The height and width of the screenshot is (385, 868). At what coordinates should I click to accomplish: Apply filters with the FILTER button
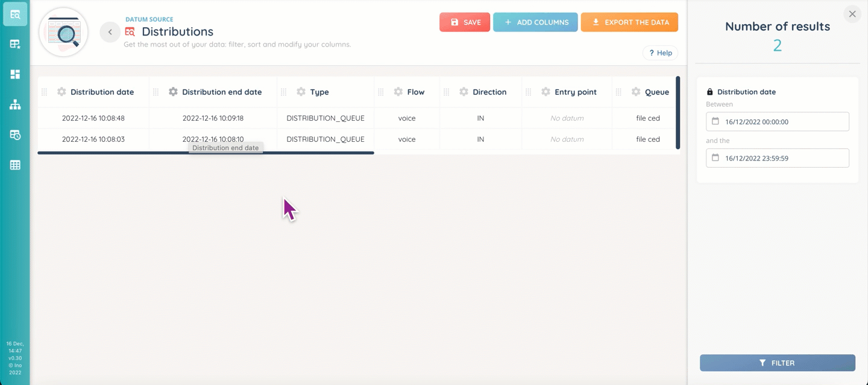click(777, 363)
